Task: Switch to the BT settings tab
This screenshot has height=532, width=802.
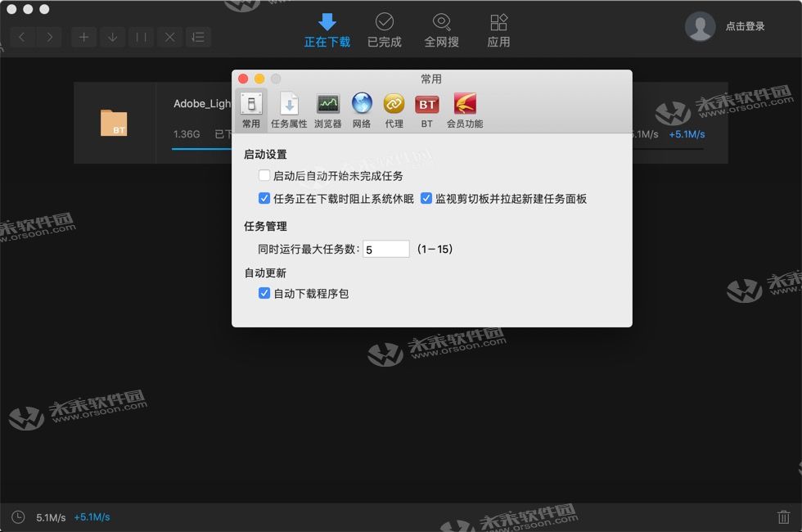Action: tap(427, 110)
